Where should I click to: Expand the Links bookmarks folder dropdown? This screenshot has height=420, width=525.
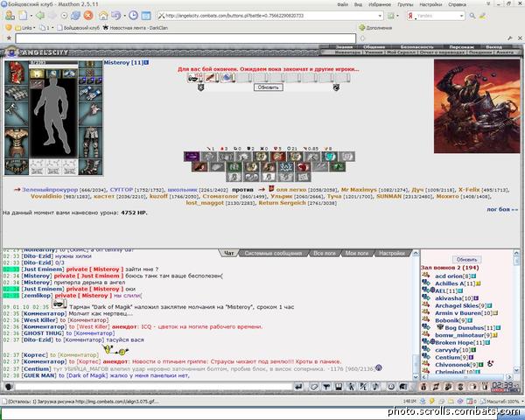click(34, 28)
